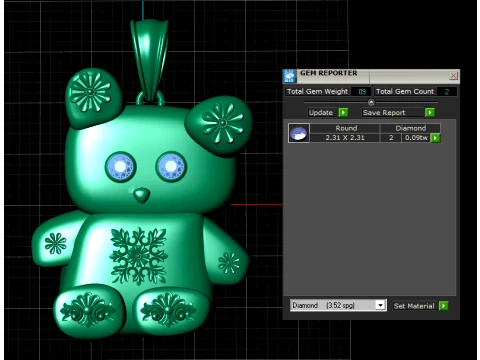The image size is (480, 360).
Task: Select the left diamond eye on the bear
Action: [120, 166]
